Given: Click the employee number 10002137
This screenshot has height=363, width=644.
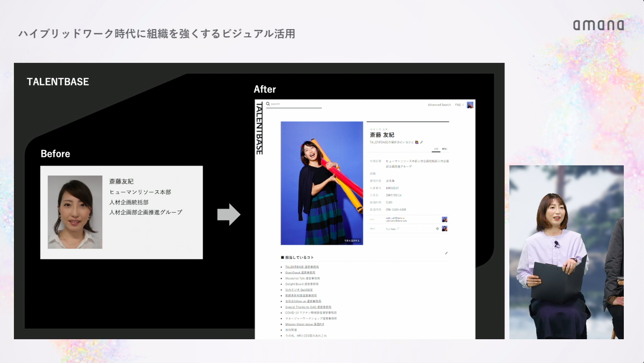Looking at the screenshot, I should (x=392, y=188).
